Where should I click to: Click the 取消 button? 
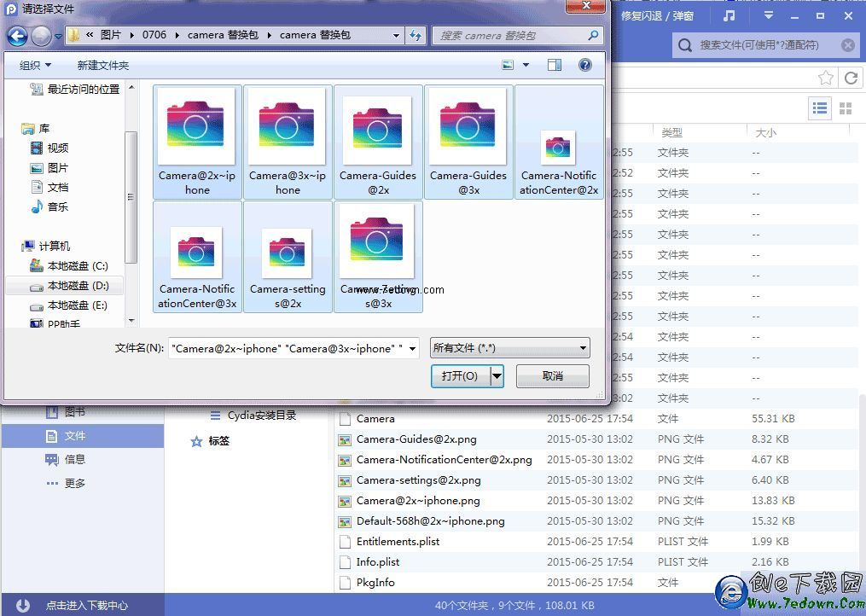click(552, 375)
